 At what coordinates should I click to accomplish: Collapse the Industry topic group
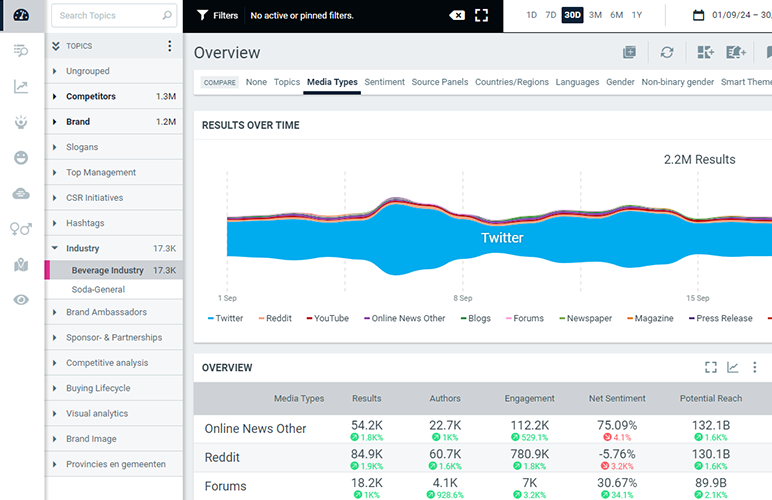55,248
